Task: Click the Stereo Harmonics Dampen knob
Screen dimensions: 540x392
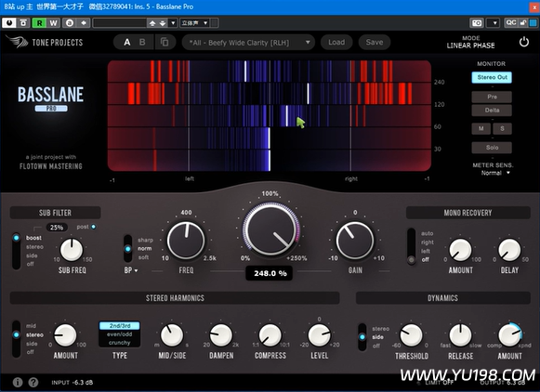Action: (221, 335)
